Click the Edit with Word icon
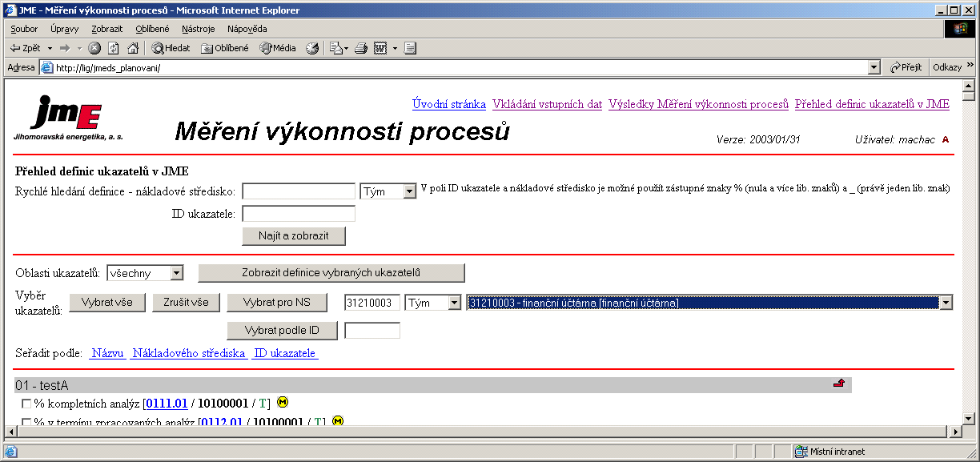Image resolution: width=980 pixels, height=462 pixels. [380, 48]
